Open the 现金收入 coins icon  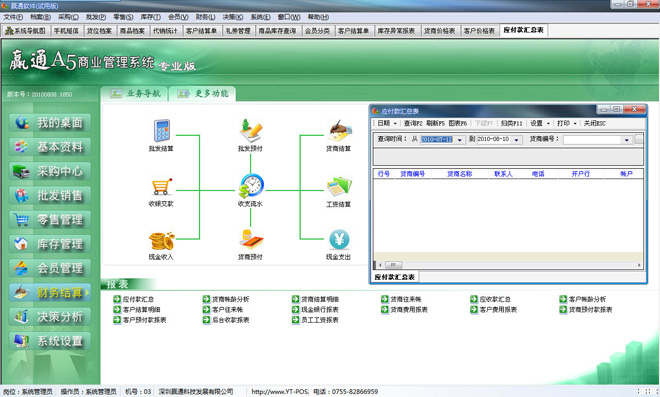tap(161, 240)
